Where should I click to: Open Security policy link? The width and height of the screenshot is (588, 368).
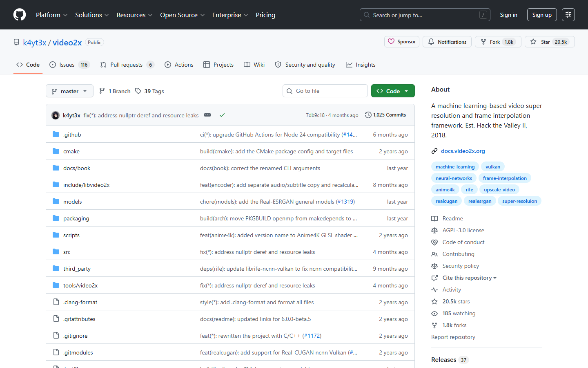[455, 266]
